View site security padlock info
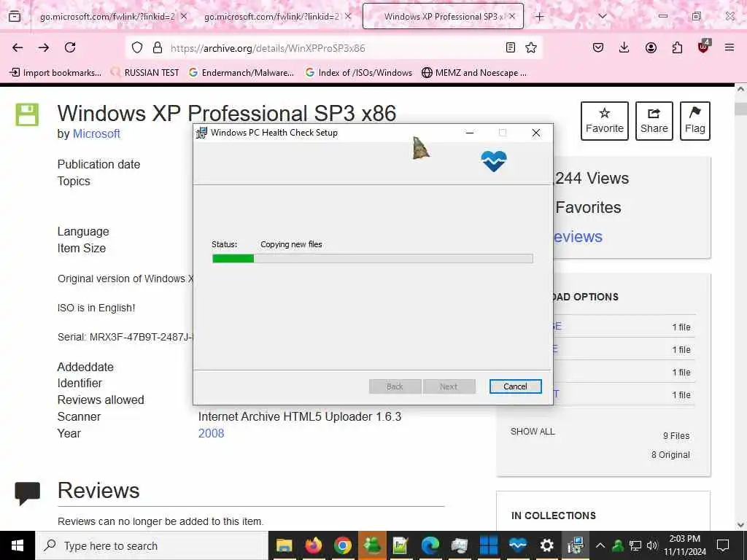This screenshot has height=560, width=747. (158, 47)
